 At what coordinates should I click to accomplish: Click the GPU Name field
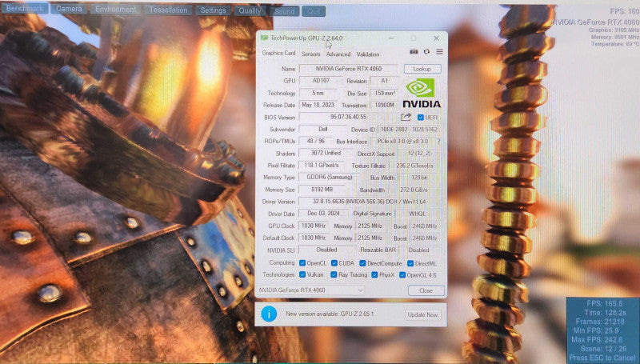(x=349, y=69)
